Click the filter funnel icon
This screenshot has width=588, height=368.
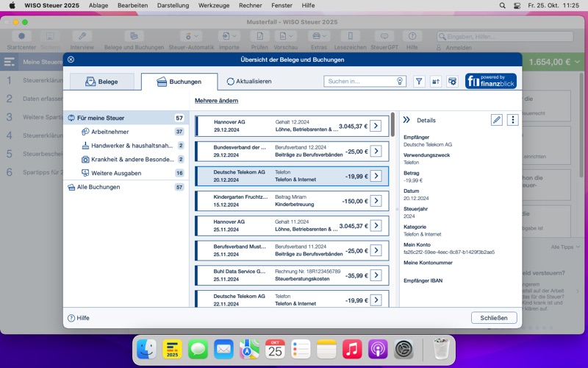[x=419, y=81]
